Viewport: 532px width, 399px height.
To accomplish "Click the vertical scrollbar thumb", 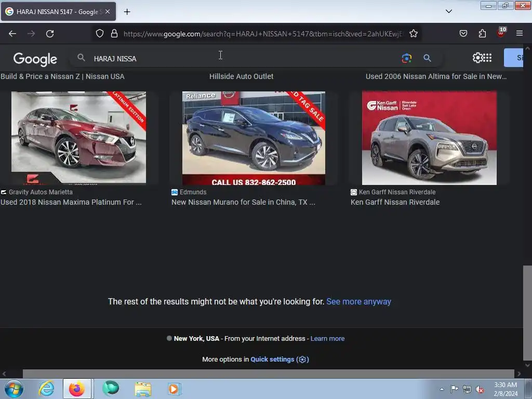I will coord(527,312).
